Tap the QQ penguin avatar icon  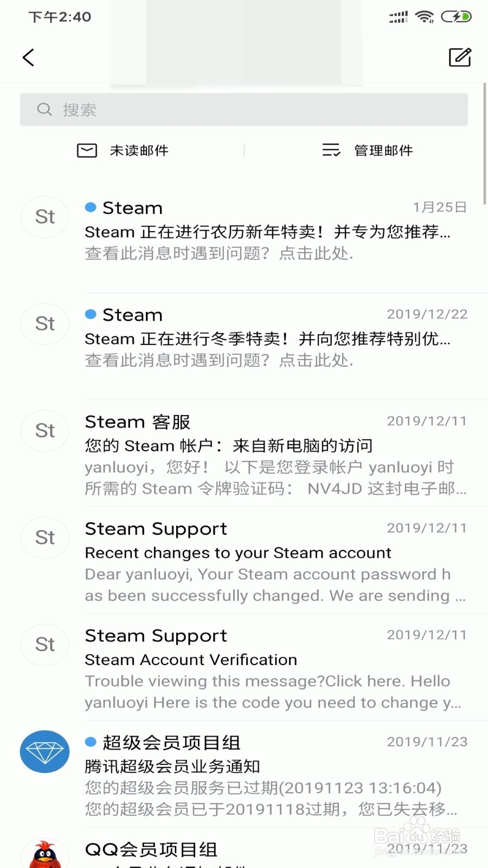click(x=45, y=853)
